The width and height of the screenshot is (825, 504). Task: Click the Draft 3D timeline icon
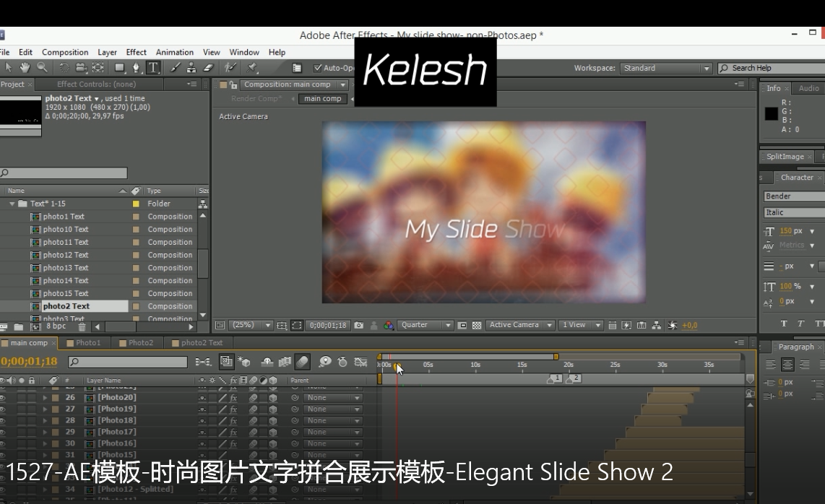243,362
